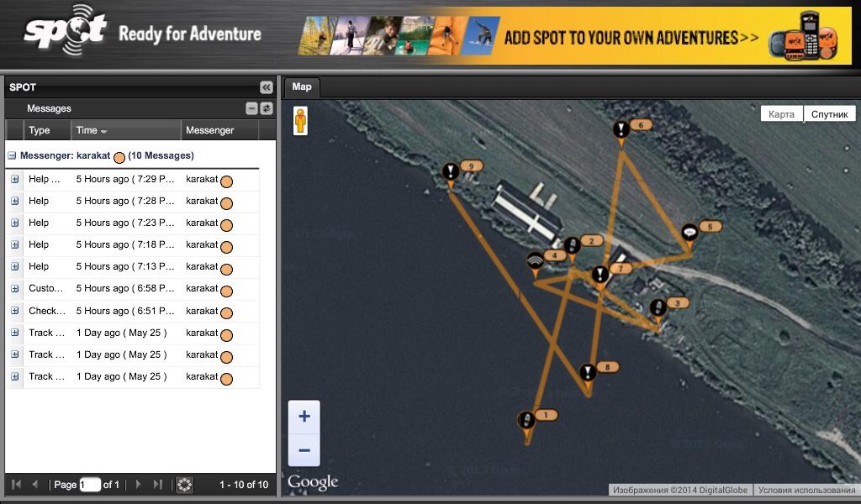Click the refresh icon in Messages header
861x504 pixels.
click(x=267, y=108)
